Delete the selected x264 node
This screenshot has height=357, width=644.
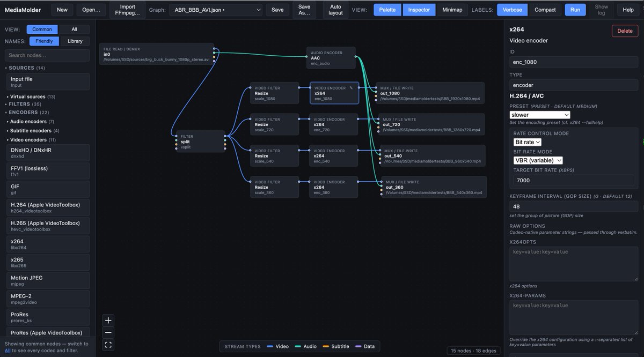625,31
